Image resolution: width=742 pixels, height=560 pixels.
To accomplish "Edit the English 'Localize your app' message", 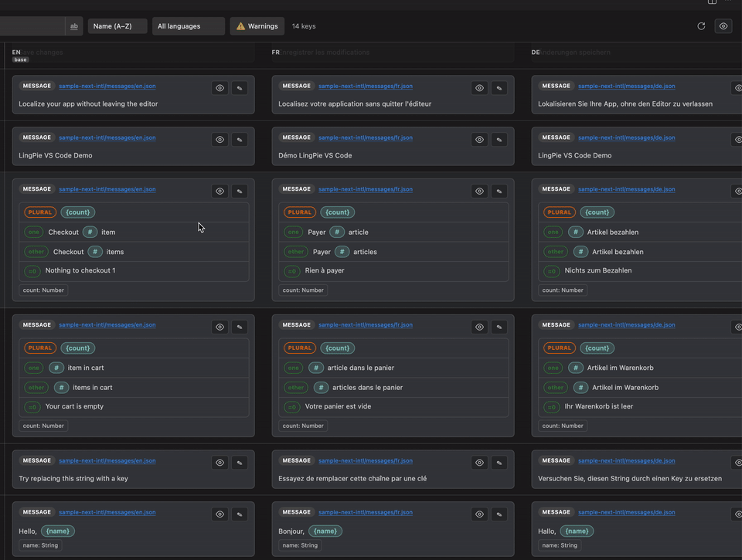I will pyautogui.click(x=240, y=88).
